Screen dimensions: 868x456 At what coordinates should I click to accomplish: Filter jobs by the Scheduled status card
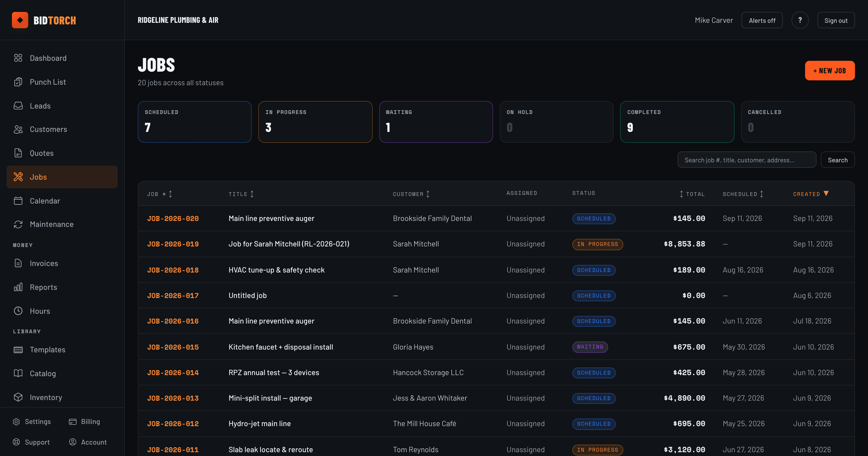coord(195,122)
